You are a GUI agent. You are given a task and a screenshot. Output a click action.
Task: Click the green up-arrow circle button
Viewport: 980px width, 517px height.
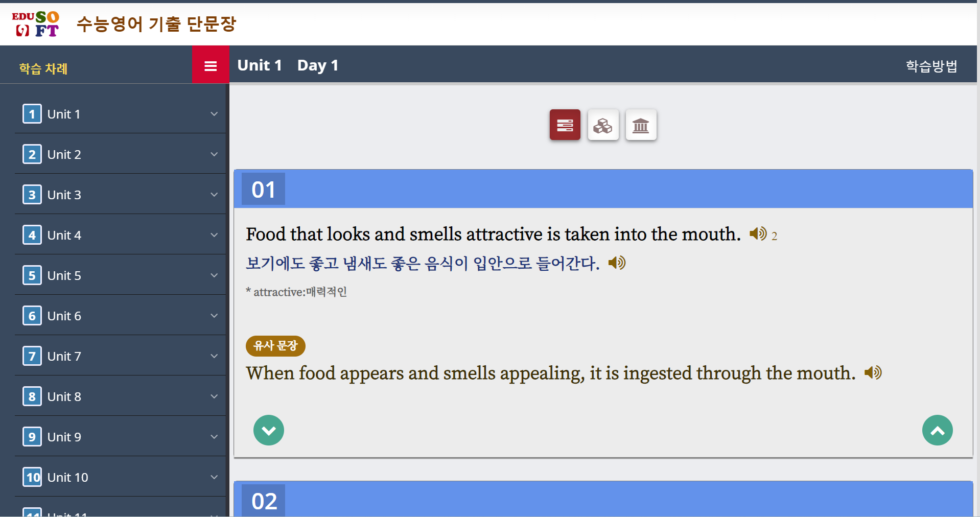[937, 430]
